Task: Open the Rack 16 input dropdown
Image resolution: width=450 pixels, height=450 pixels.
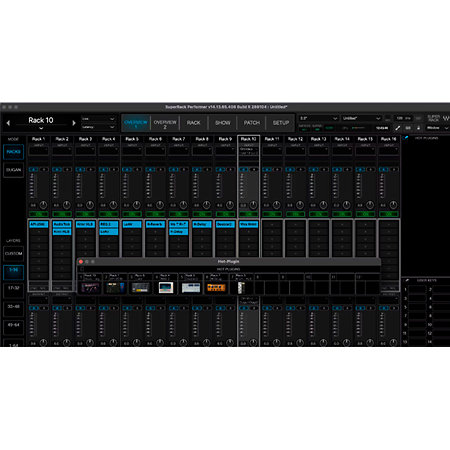Action: pyautogui.click(x=389, y=151)
